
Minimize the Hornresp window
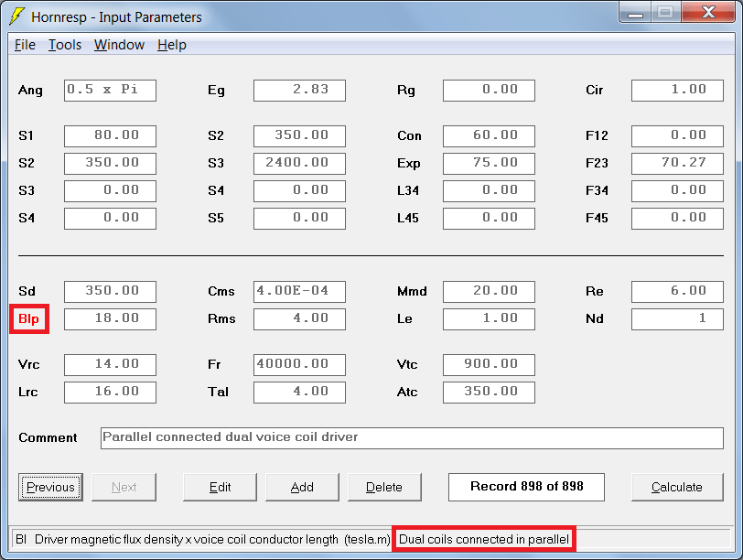pyautogui.click(x=635, y=13)
